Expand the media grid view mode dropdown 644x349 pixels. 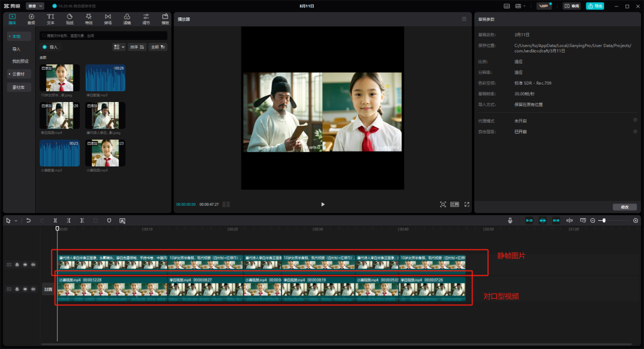click(119, 47)
